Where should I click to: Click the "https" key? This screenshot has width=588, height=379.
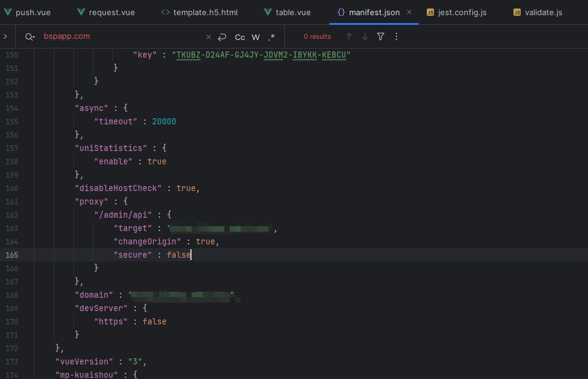point(110,322)
